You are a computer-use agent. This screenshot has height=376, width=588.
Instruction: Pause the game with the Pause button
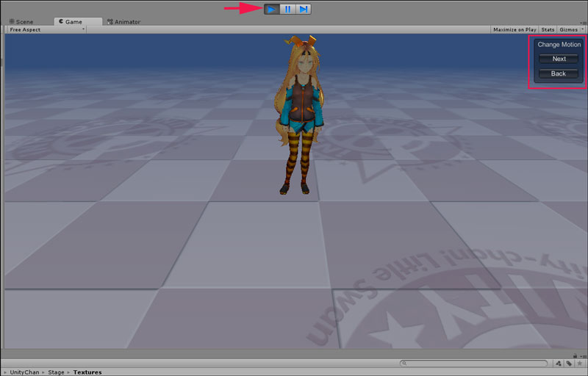(287, 9)
